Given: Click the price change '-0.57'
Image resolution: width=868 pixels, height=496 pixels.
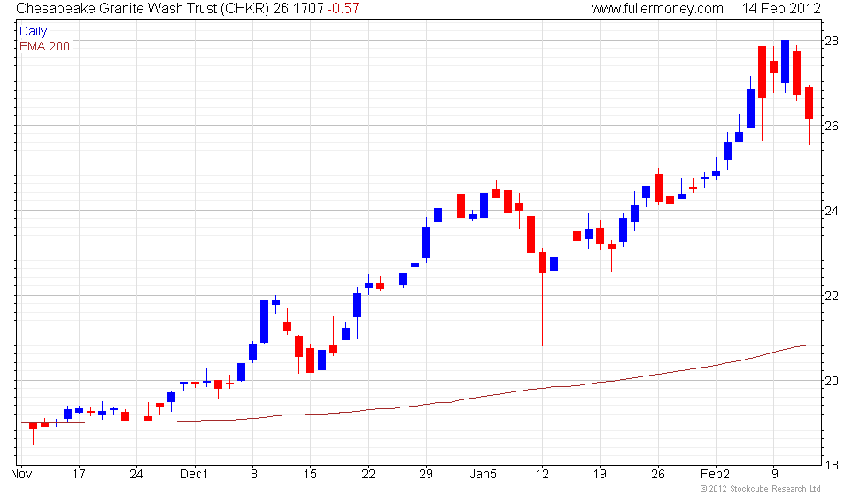Looking at the screenshot, I should tap(343, 8).
